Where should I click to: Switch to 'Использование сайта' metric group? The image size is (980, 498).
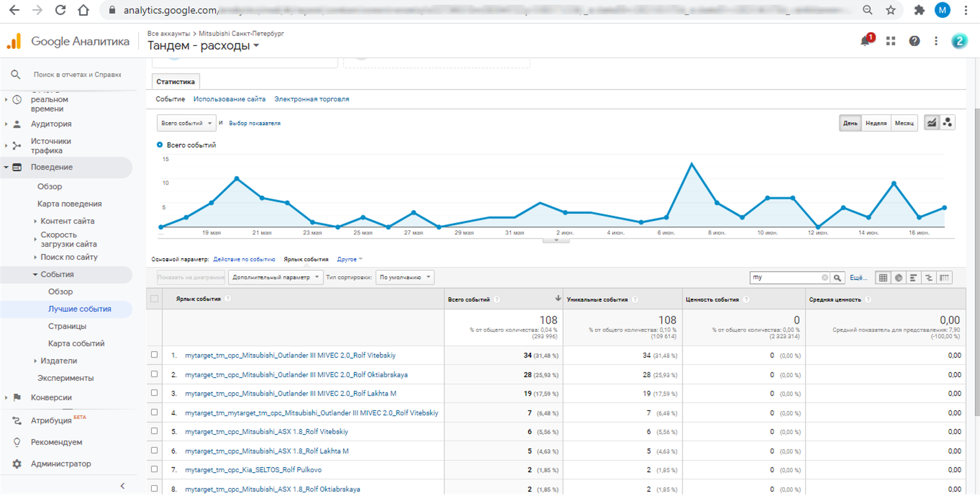click(x=230, y=99)
